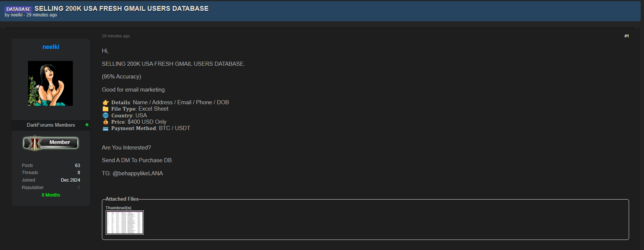Click the card icon beside Payment Method
644x250 pixels.
106,129
